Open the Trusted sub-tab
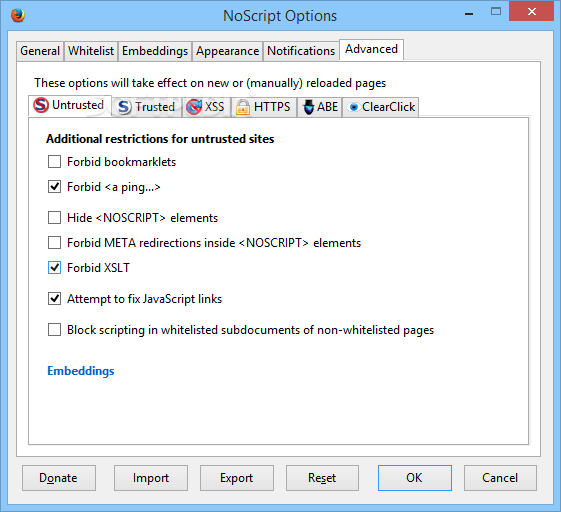This screenshot has width=561, height=512. (x=147, y=107)
